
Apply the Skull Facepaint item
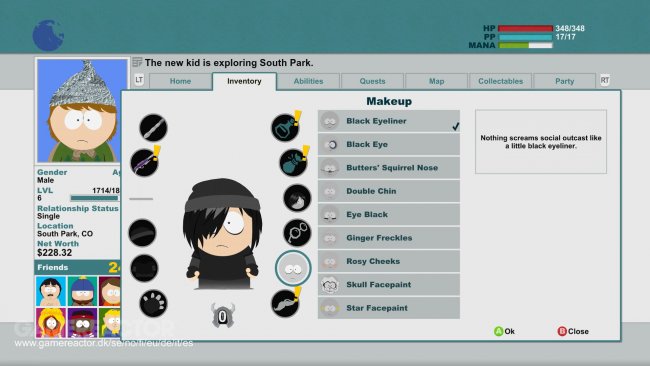click(x=389, y=285)
